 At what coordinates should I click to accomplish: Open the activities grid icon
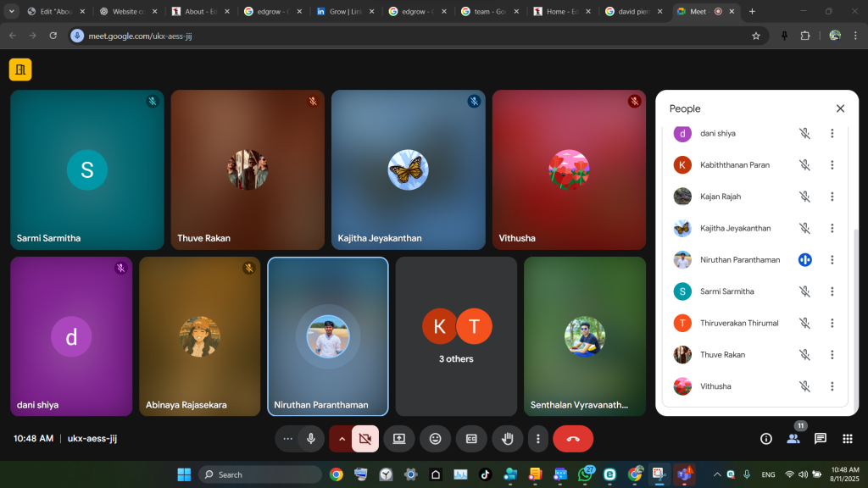pos(847,439)
